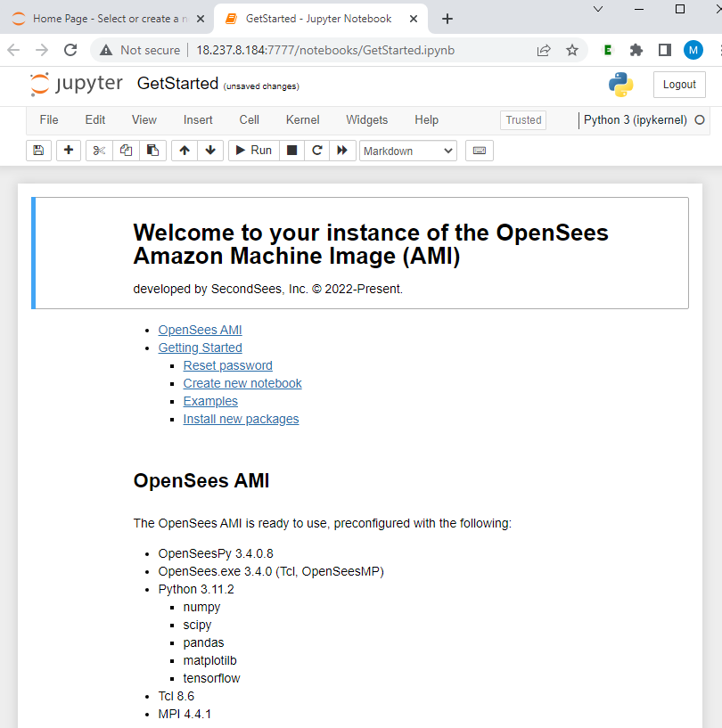The image size is (722, 728).
Task: Open the Edit menu
Action: pos(95,119)
